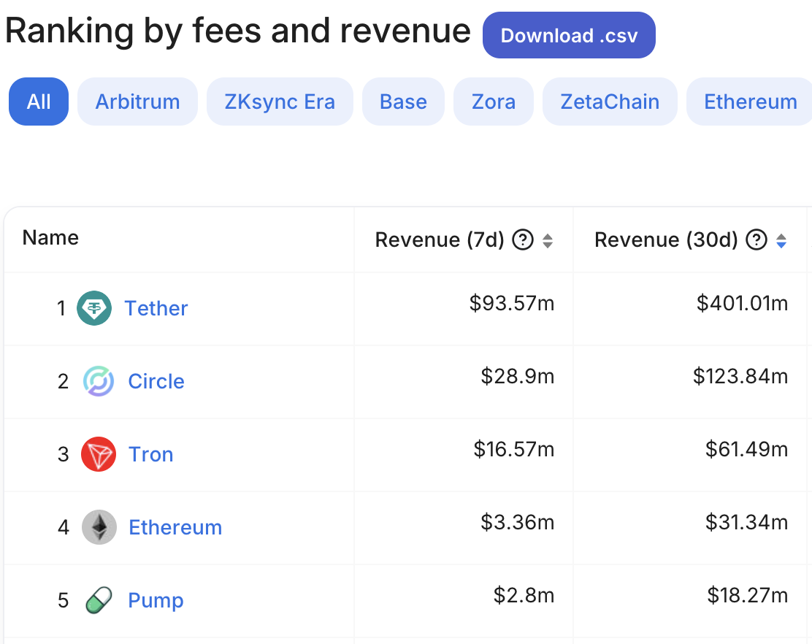Click the Tether logo icon

tap(94, 308)
